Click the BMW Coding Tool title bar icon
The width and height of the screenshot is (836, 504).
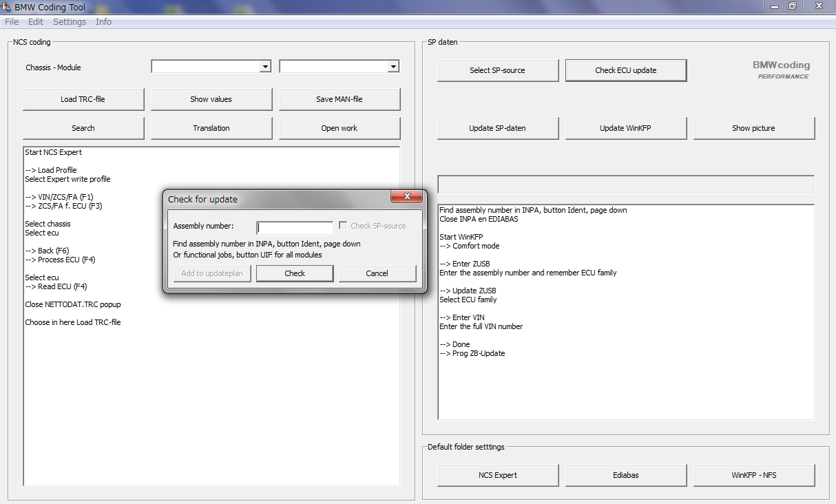click(x=6, y=7)
